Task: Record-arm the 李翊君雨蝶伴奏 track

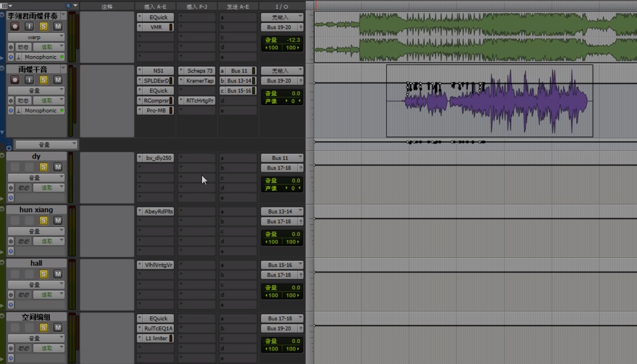Action: coord(15,26)
